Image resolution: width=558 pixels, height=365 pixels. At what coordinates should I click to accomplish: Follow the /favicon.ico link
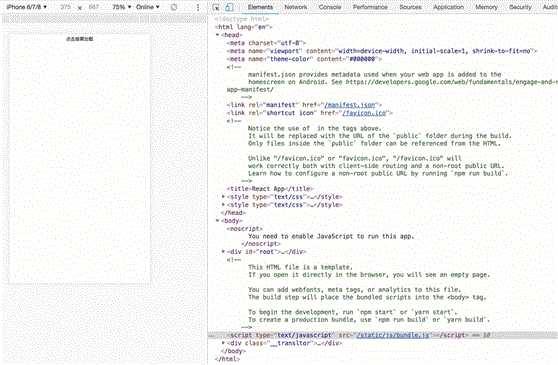click(364, 113)
